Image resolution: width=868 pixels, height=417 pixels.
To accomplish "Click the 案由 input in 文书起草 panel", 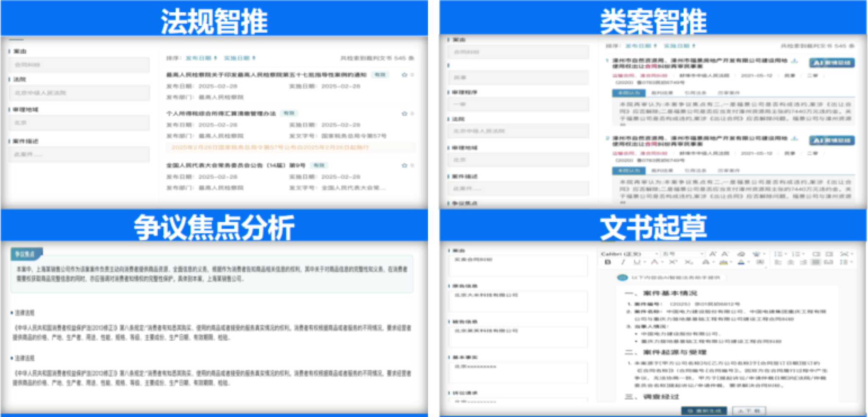I will [518, 266].
